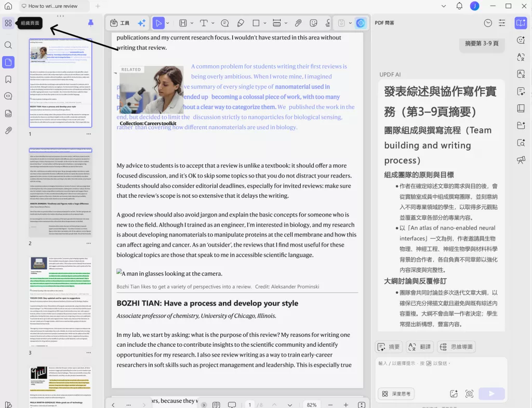Click the UPDF AI round icon in toolbar
Image resolution: width=532 pixels, height=408 pixels.
tap(361, 23)
